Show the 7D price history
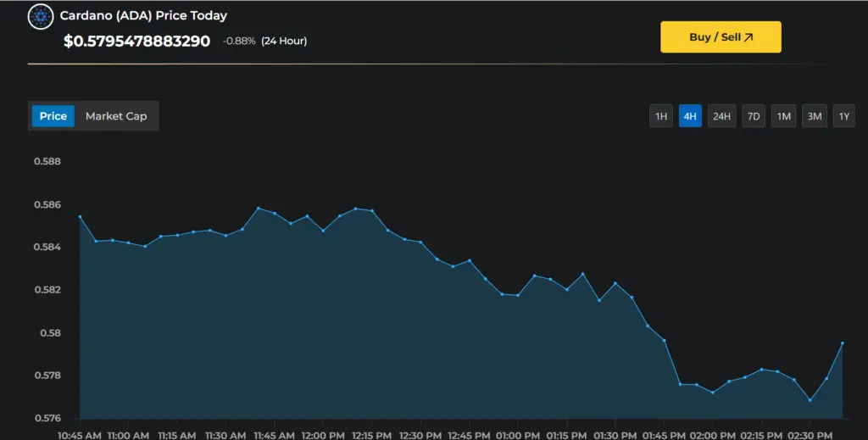This screenshot has height=440, width=868. (753, 116)
